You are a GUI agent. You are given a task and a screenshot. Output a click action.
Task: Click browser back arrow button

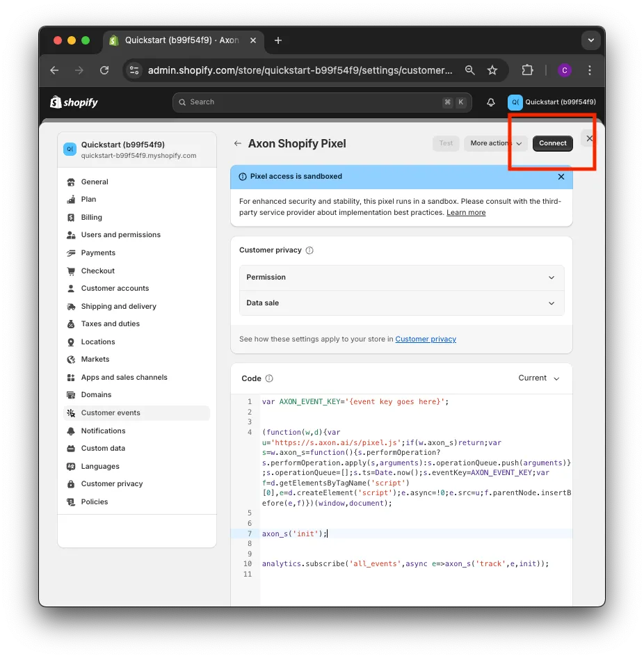(54, 70)
